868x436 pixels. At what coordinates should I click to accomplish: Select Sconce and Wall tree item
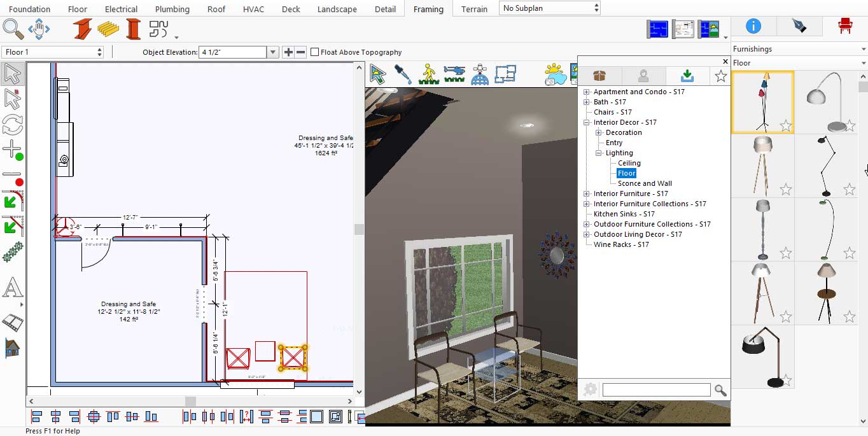click(x=645, y=183)
